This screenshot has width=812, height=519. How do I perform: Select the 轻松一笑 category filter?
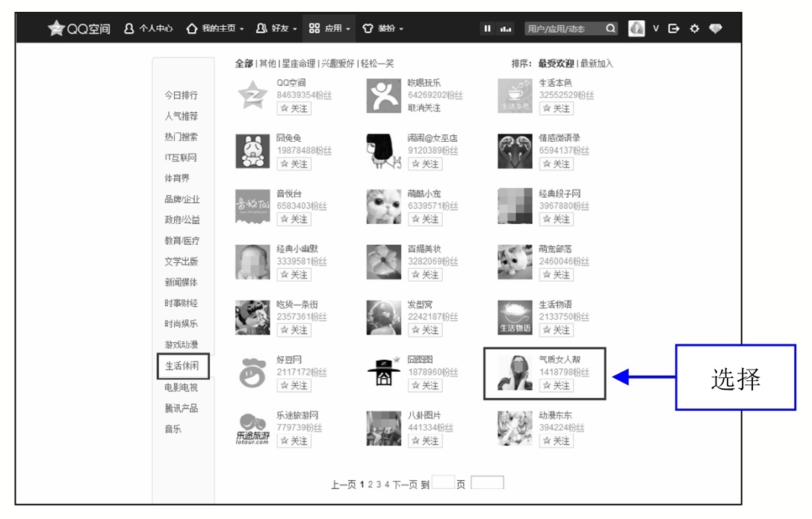(x=377, y=63)
